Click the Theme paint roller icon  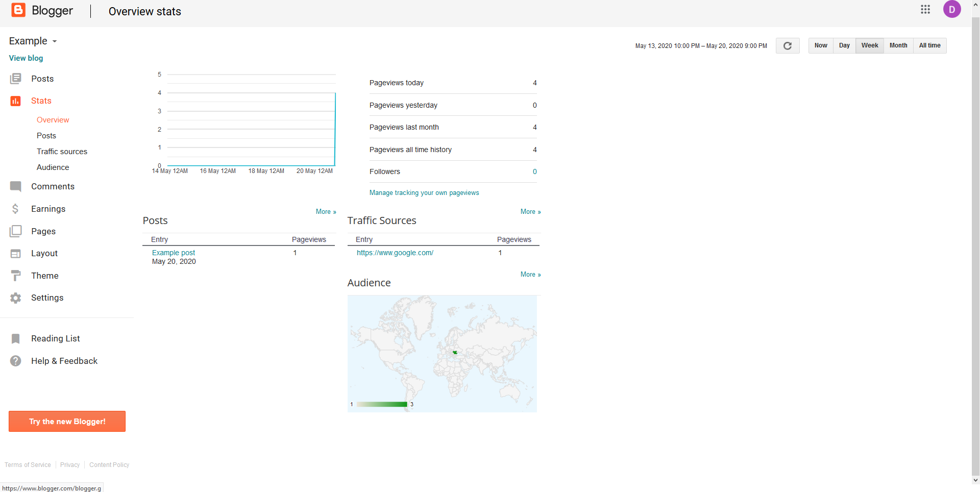[16, 276]
